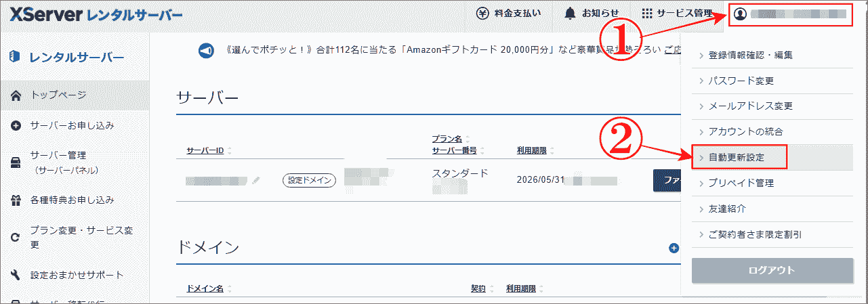
Task: Click the ドメイン section heading
Action: point(207,248)
